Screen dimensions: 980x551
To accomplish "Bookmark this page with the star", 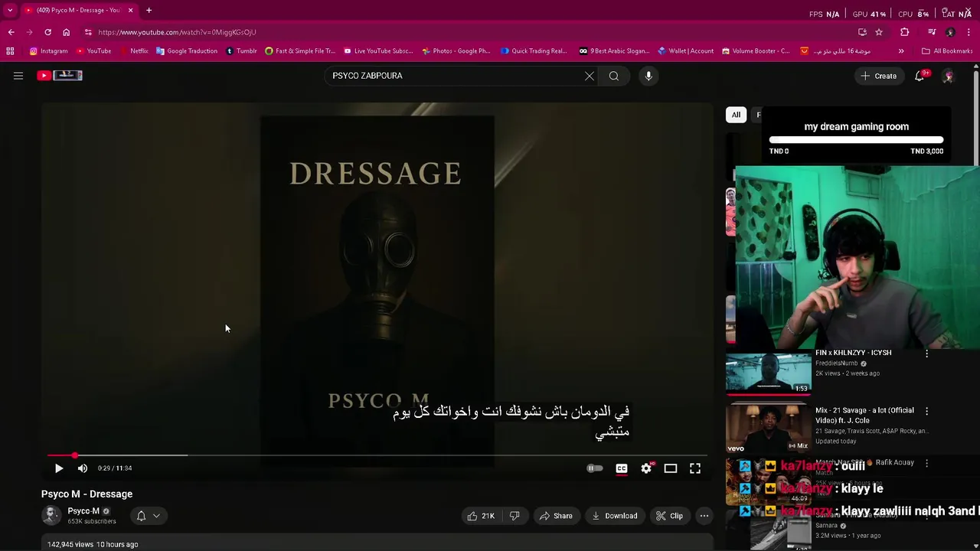I will coord(879,32).
